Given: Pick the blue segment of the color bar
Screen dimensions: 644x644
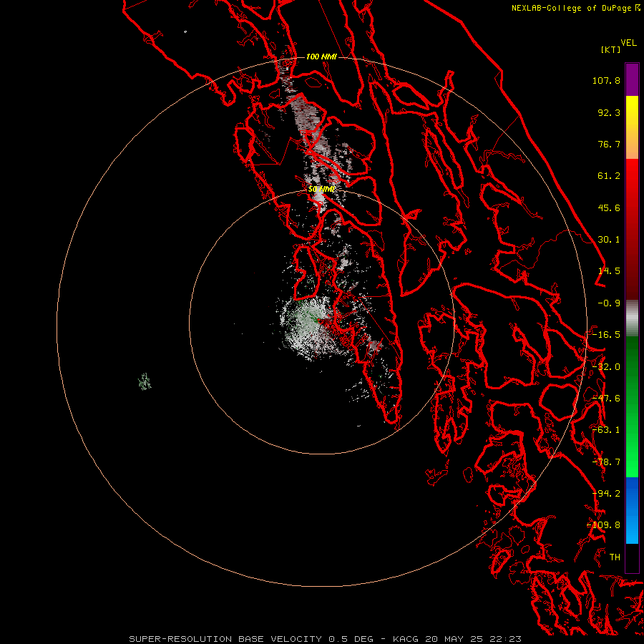Looking at the screenshot, I should coord(632,510).
